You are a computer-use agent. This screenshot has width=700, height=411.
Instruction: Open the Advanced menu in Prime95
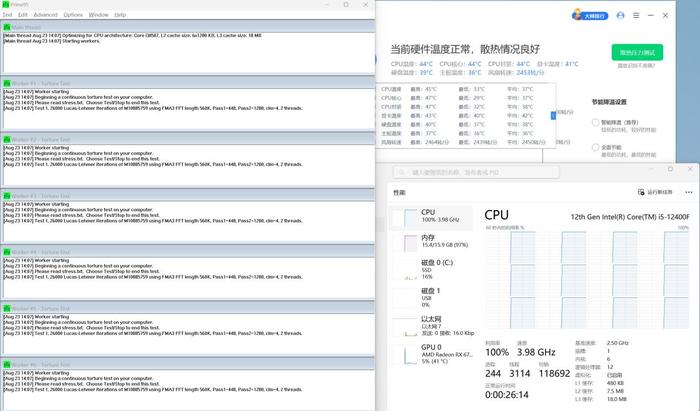[46, 15]
